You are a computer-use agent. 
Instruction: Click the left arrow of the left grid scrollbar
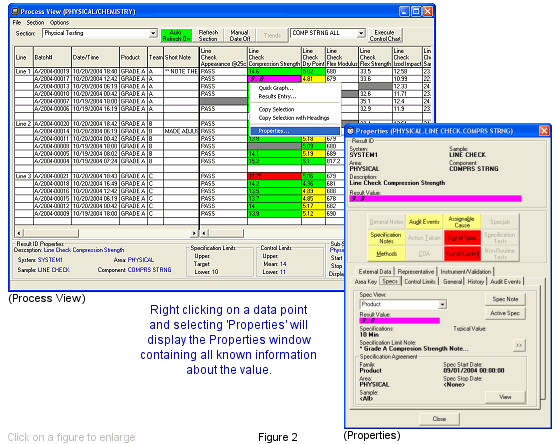point(19,233)
